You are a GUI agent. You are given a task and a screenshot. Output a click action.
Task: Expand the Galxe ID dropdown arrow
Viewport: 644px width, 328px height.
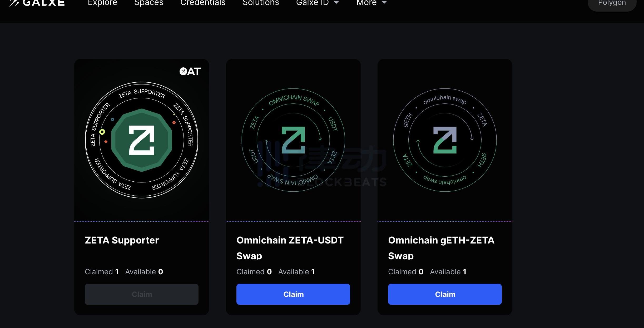[x=336, y=3]
